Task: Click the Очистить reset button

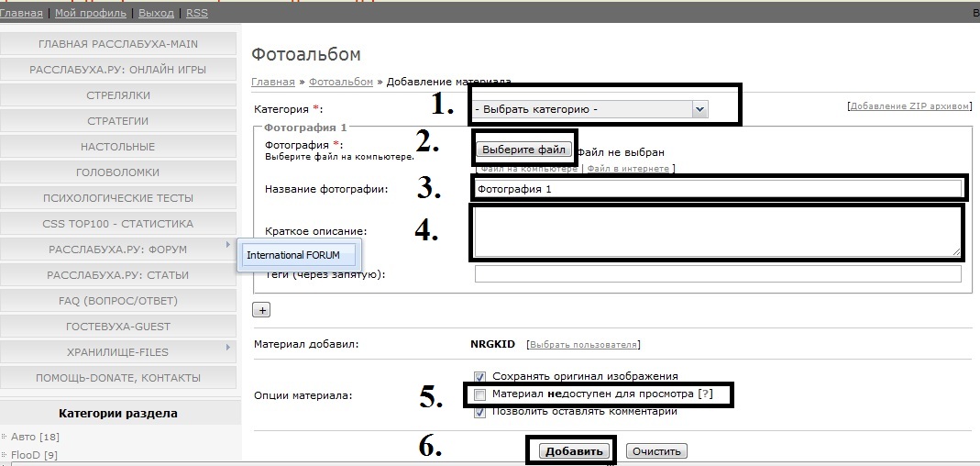Action: click(x=655, y=451)
